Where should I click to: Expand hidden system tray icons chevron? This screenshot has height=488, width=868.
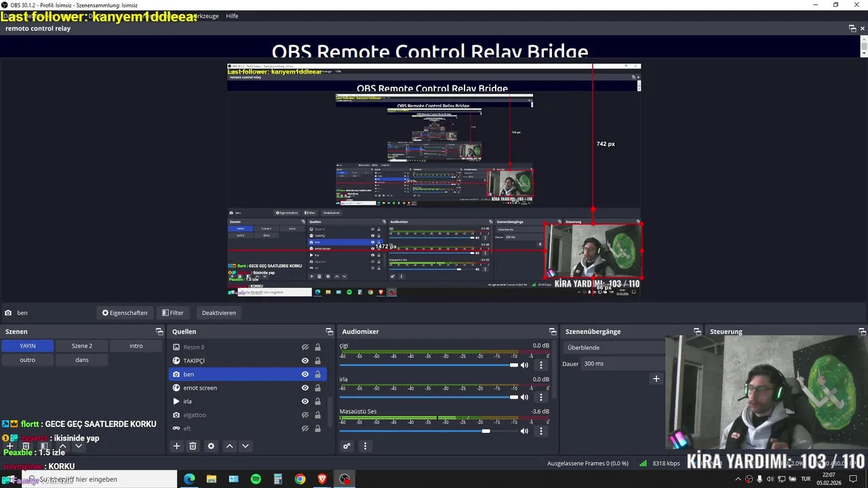point(738,479)
